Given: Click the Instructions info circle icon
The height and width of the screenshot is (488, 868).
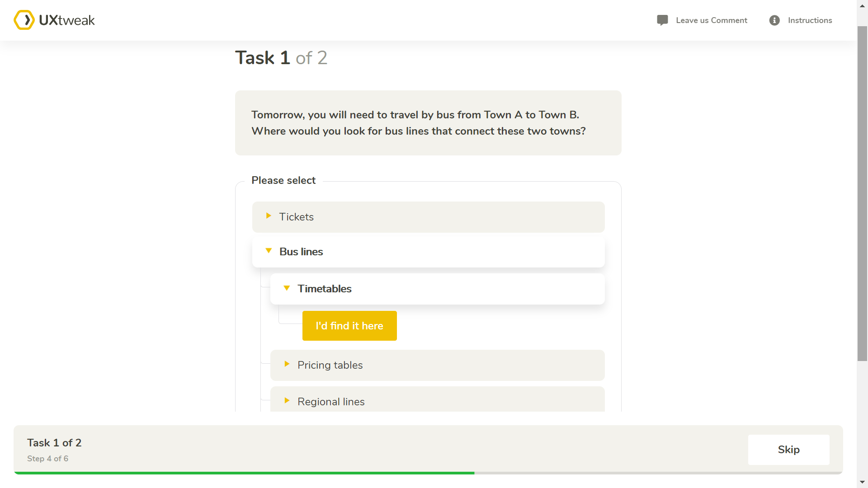Looking at the screenshot, I should click(774, 20).
